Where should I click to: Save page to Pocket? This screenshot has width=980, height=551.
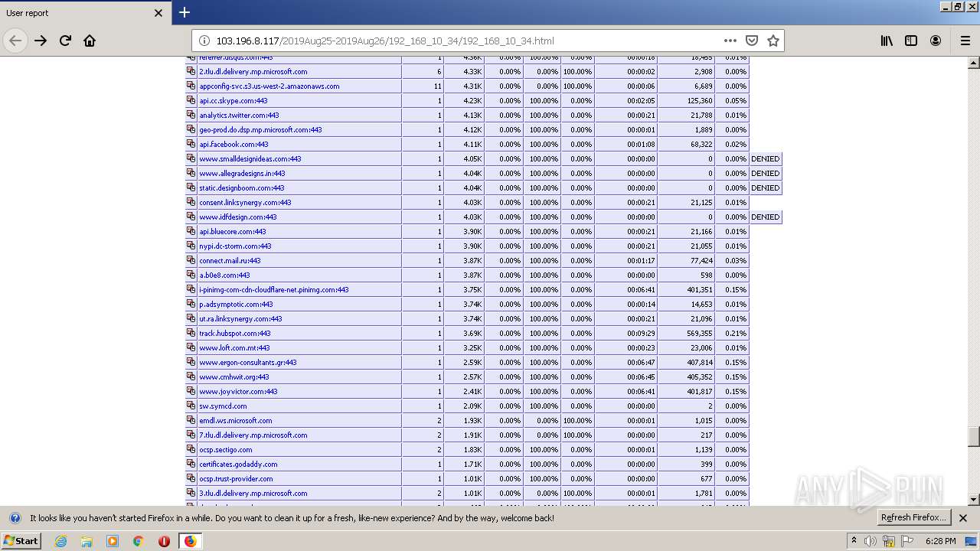[752, 41]
